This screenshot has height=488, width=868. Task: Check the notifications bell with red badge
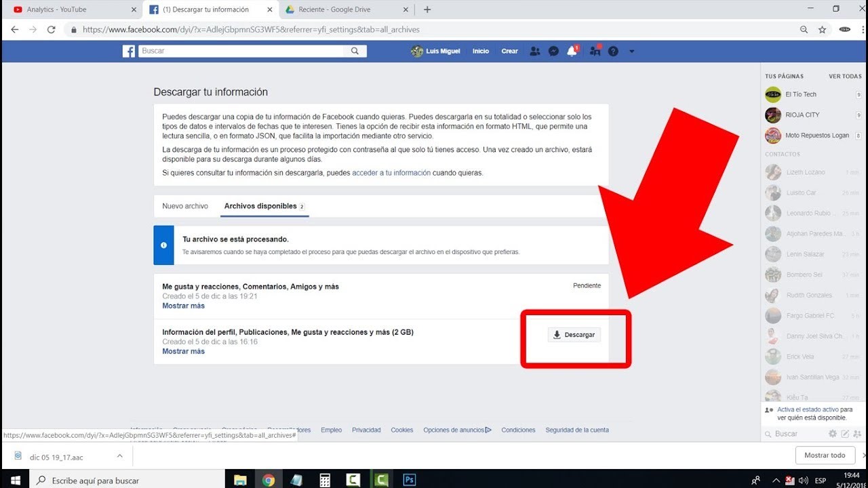click(x=572, y=51)
